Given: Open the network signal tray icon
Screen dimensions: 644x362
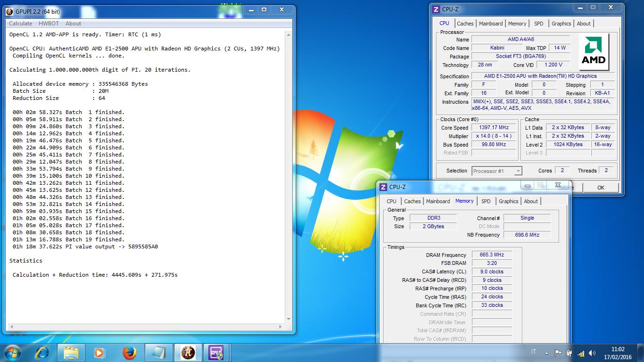Looking at the screenshot, I should pos(581,353).
